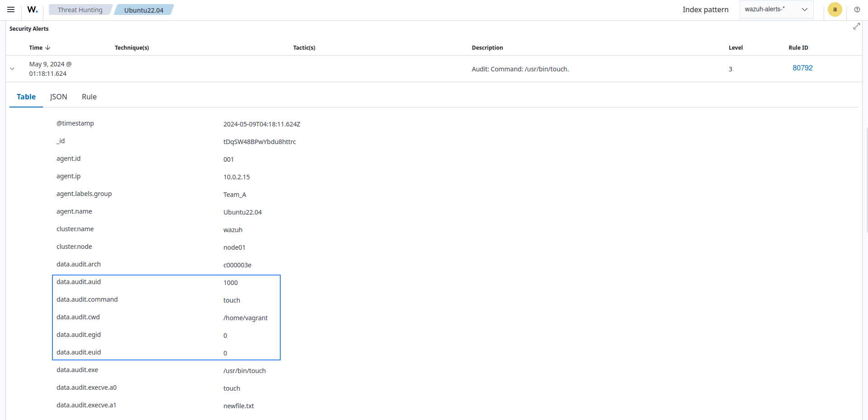Click the Audit: Command: /usr/bin/touch description
This screenshot has height=420, width=868.
pyautogui.click(x=520, y=69)
